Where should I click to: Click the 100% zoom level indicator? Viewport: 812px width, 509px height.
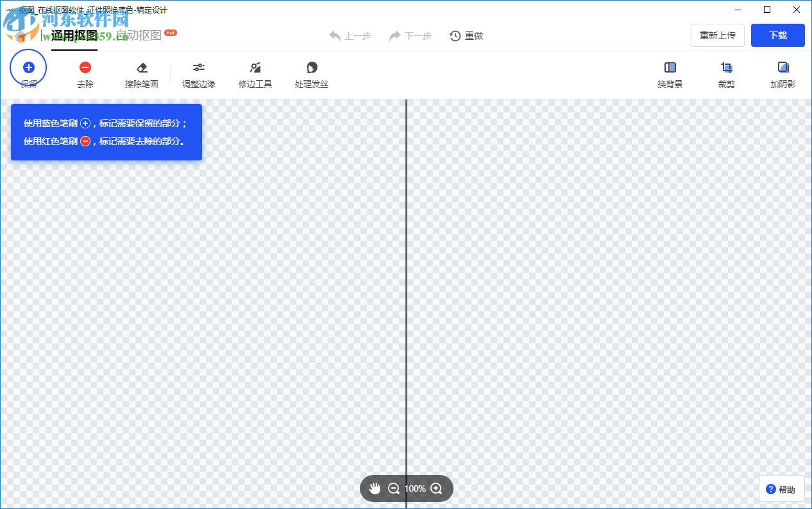(x=414, y=488)
